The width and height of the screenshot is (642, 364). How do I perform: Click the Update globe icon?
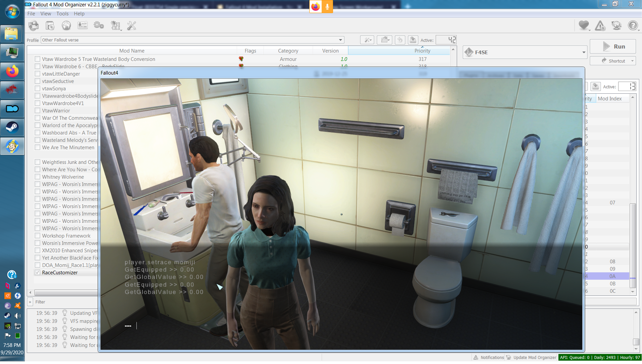616,26
